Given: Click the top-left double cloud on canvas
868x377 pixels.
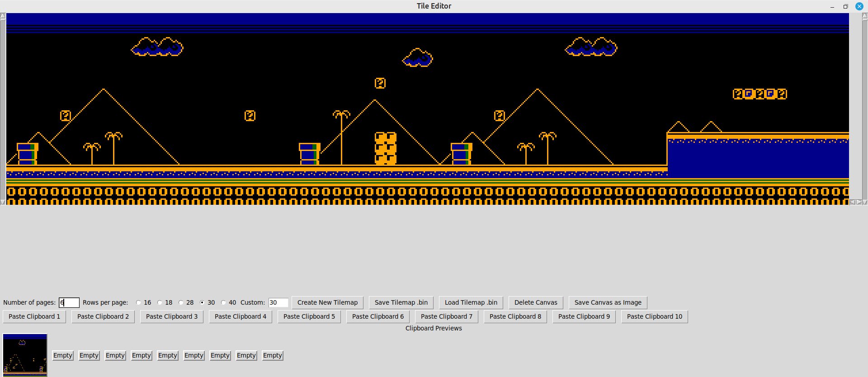Looking at the screenshot, I should (157, 47).
